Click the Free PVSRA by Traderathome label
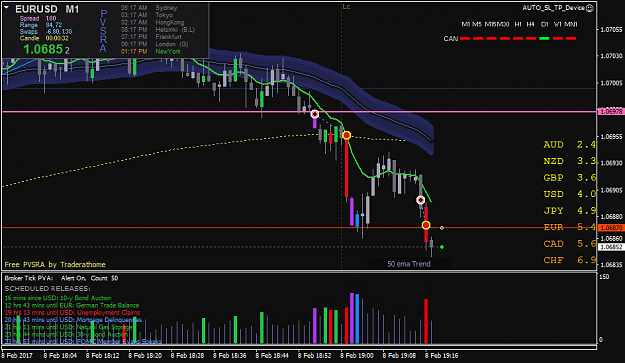Screen dimensions: 625x363 pos(55,265)
